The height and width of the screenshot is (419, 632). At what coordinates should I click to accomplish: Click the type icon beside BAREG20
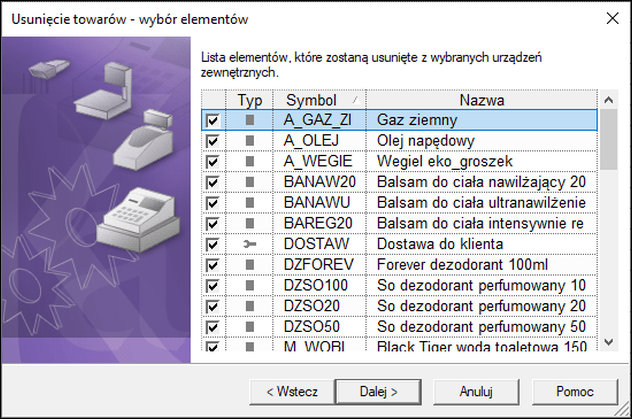click(250, 224)
